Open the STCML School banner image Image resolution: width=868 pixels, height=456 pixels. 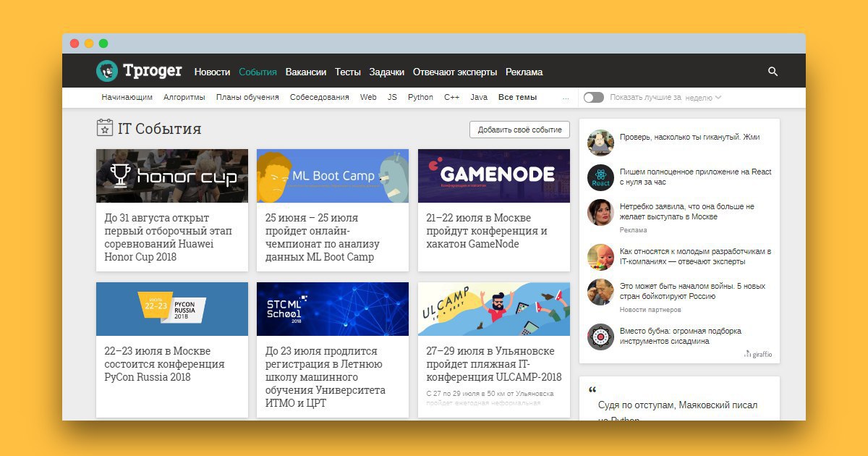point(333,309)
